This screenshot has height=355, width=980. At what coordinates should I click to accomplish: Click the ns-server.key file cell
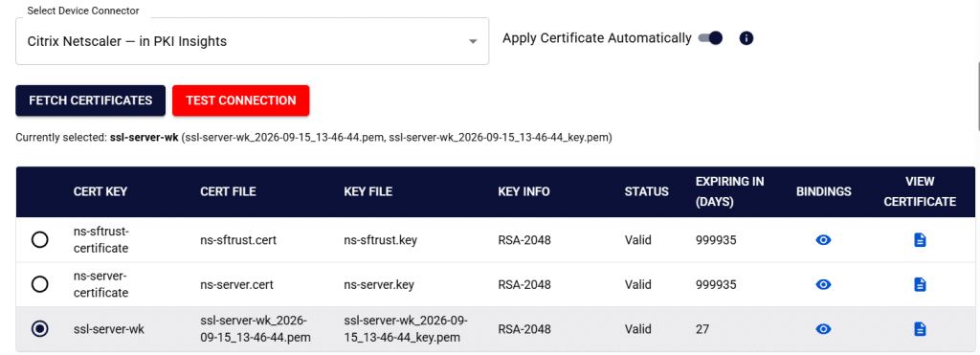point(379,284)
